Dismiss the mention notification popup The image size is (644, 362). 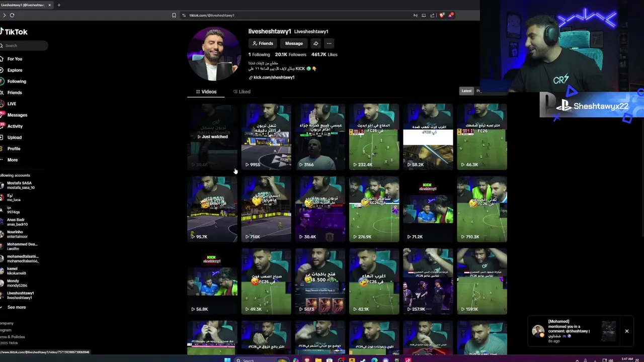[627, 331]
